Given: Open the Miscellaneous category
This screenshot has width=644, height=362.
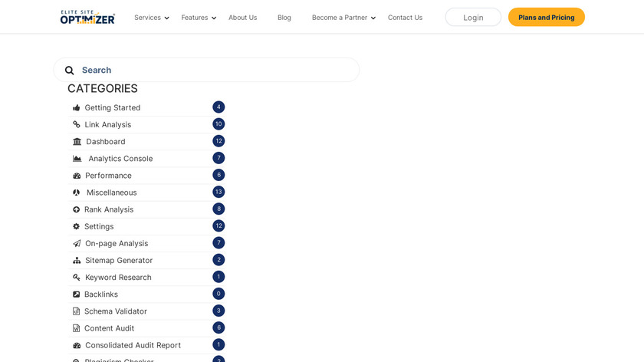Looking at the screenshot, I should click(x=111, y=193).
